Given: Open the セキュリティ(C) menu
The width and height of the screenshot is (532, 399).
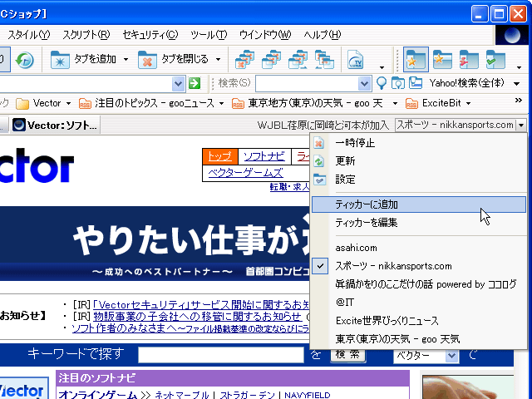Looking at the screenshot, I should 150,35.
